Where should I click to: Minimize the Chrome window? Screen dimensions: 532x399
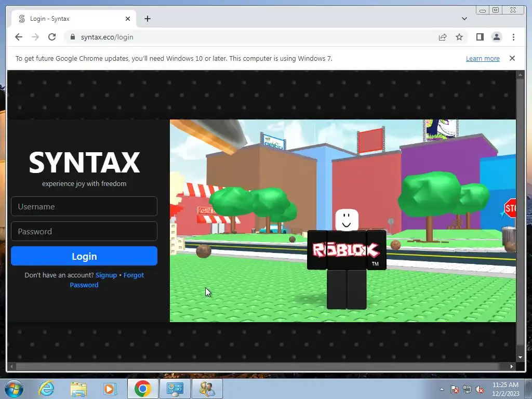point(483,10)
